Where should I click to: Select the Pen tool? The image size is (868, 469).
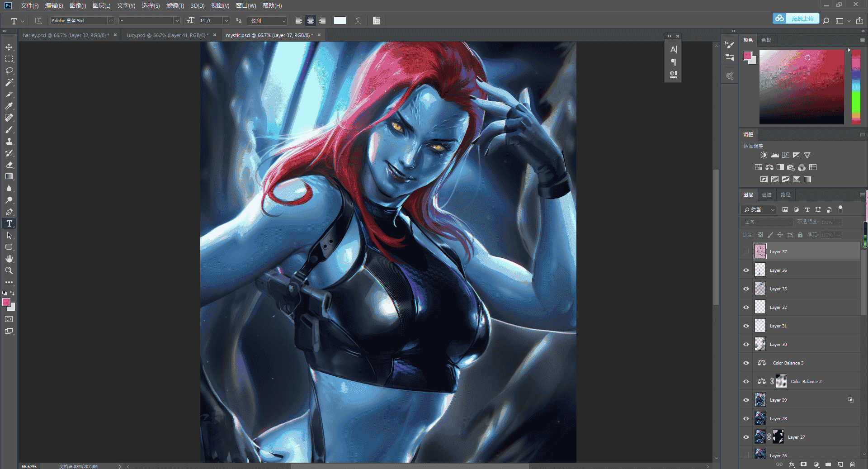9,212
